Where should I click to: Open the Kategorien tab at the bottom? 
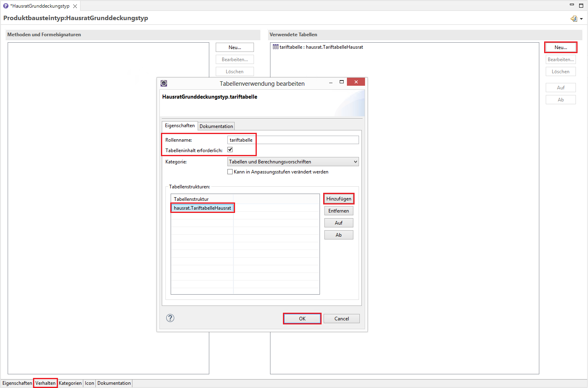click(70, 383)
